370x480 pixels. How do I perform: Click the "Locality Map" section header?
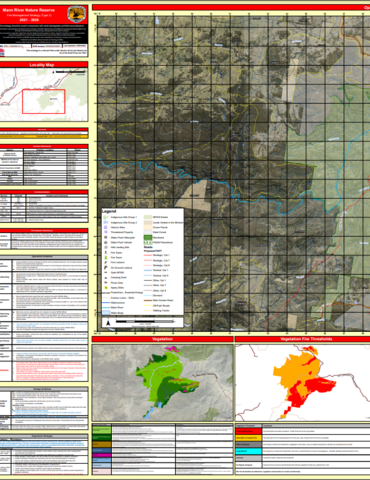[x=42, y=65]
